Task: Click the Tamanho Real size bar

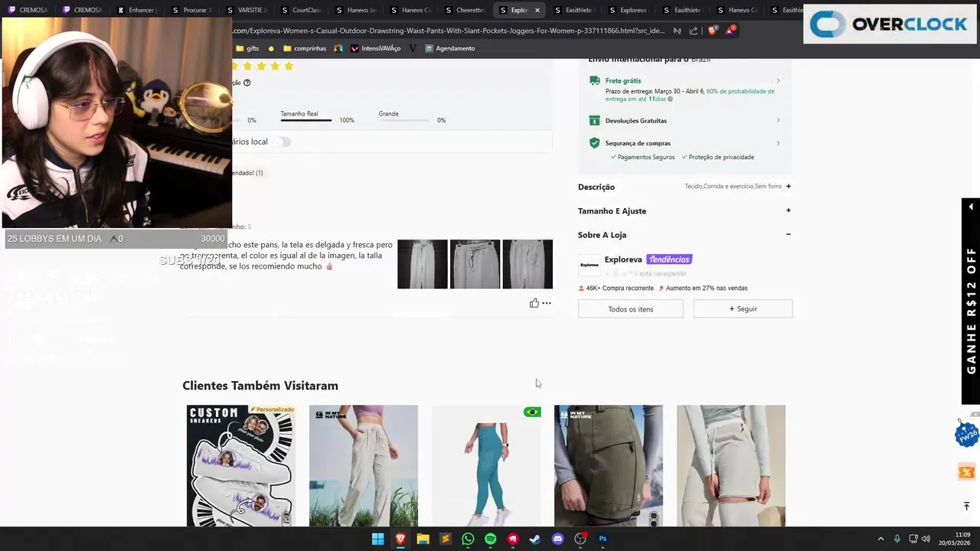Action: [306, 120]
